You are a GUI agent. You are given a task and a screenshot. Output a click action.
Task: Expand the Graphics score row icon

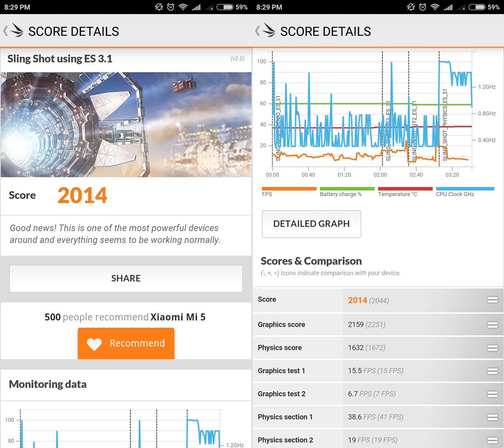click(493, 325)
